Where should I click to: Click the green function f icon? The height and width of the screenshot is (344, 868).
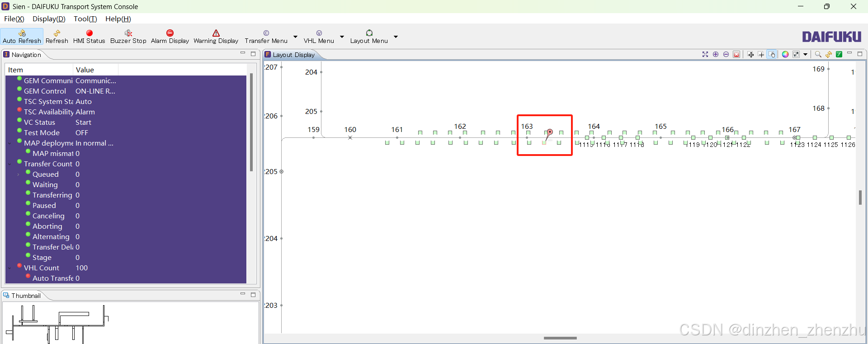(839, 54)
